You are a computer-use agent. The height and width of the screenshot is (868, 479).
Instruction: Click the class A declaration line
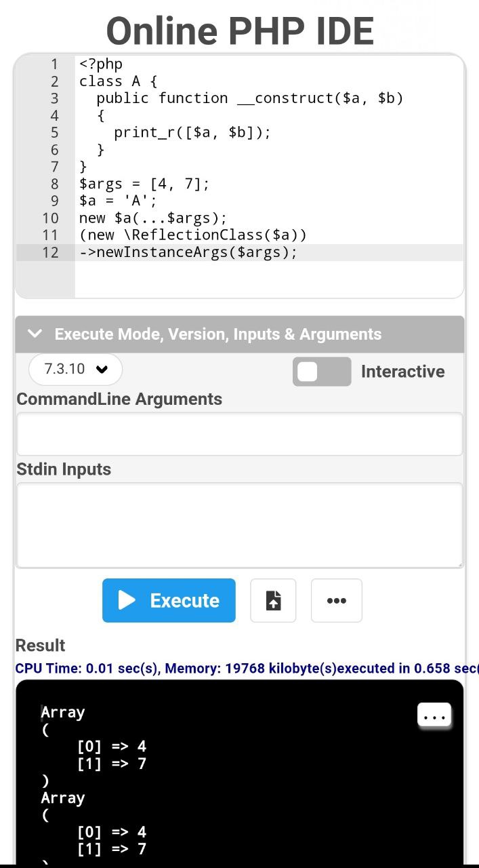(x=119, y=81)
